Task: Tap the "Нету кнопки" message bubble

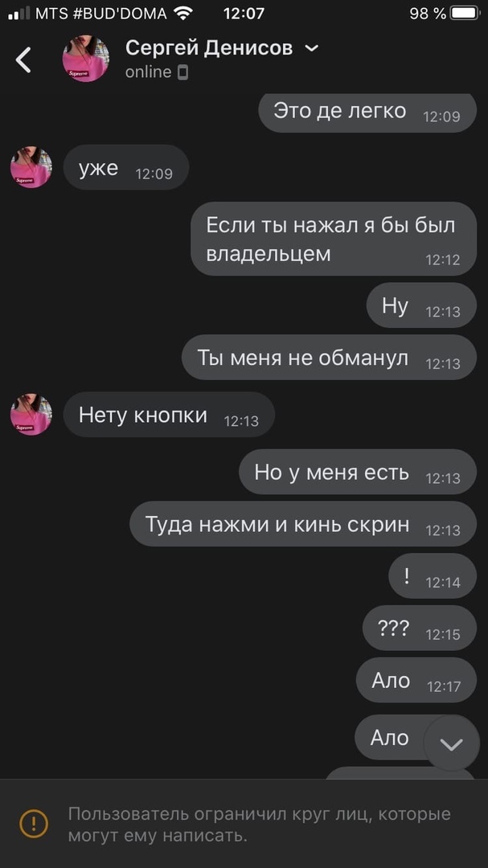Action: tap(169, 415)
